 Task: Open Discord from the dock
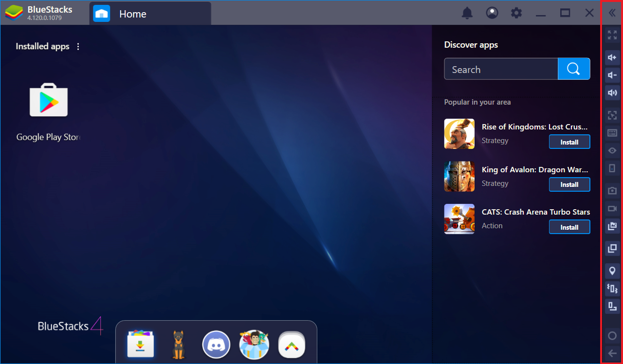216,345
